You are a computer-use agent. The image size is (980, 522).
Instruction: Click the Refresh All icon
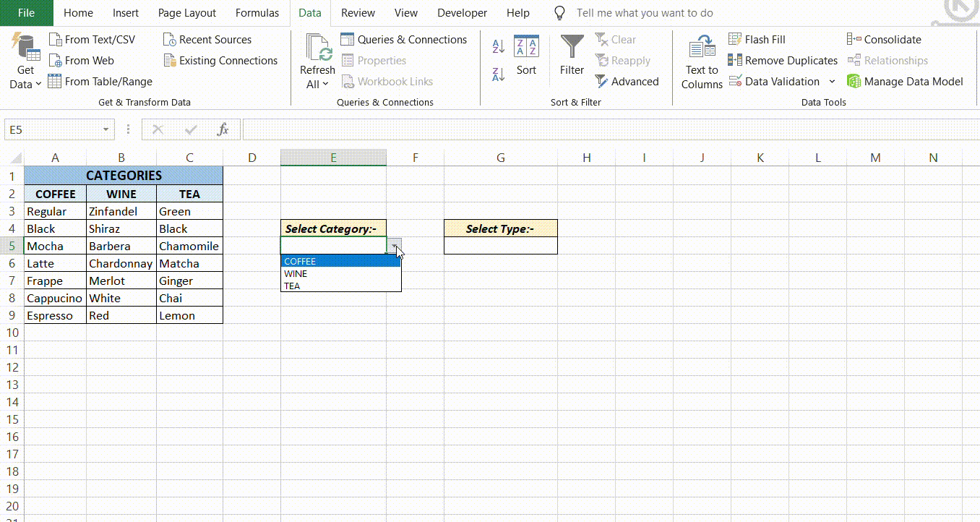[x=318, y=48]
